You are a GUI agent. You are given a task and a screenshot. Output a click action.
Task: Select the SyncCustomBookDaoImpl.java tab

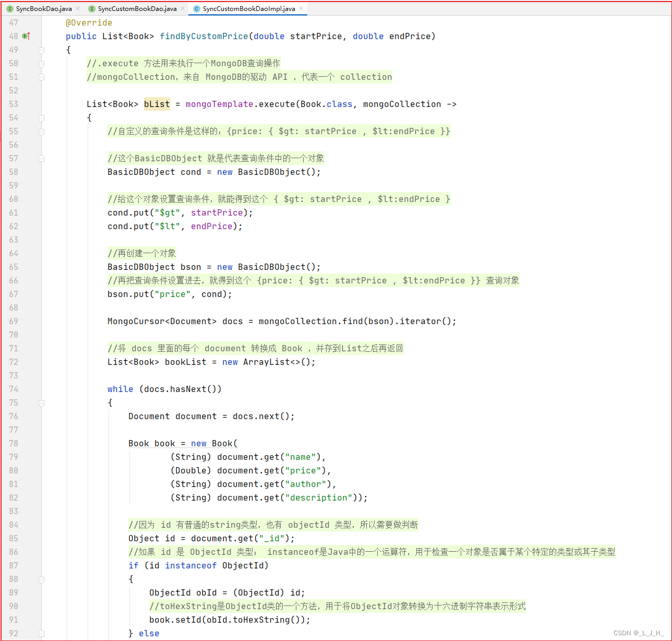[x=249, y=9]
